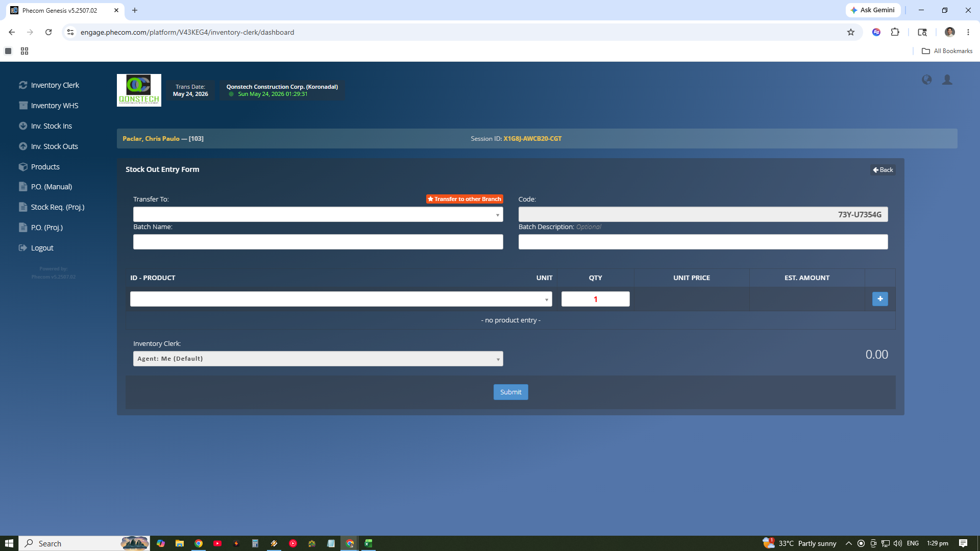
Task: Open Notepad from the taskbar
Action: click(x=331, y=543)
